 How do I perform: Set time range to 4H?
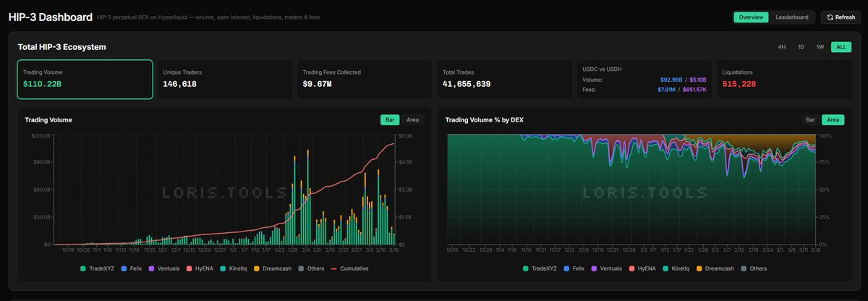point(782,47)
